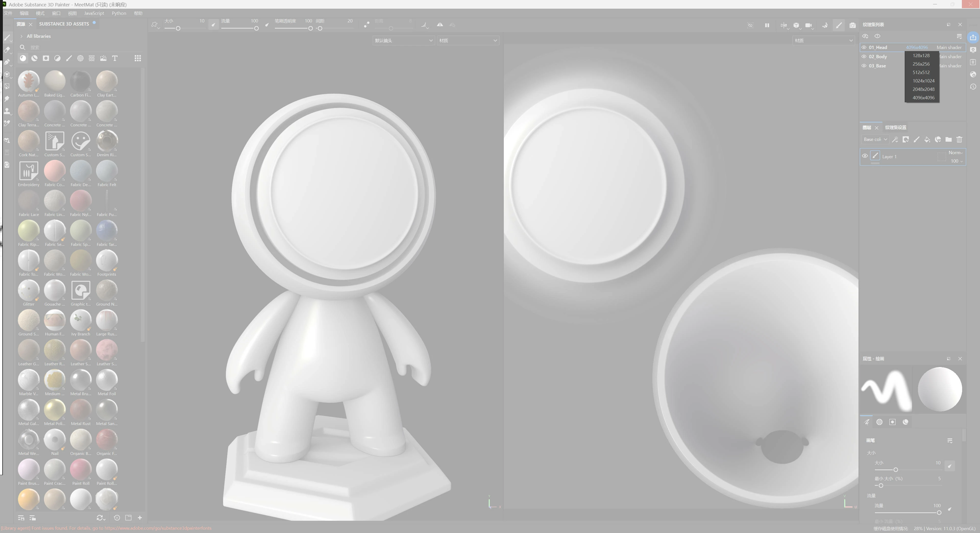Image resolution: width=980 pixels, height=533 pixels.
Task: Open the JavaScript menu
Action: coord(94,13)
